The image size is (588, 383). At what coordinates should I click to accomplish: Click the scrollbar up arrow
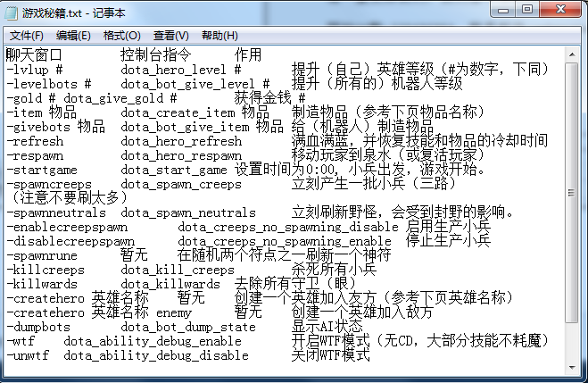572,54
